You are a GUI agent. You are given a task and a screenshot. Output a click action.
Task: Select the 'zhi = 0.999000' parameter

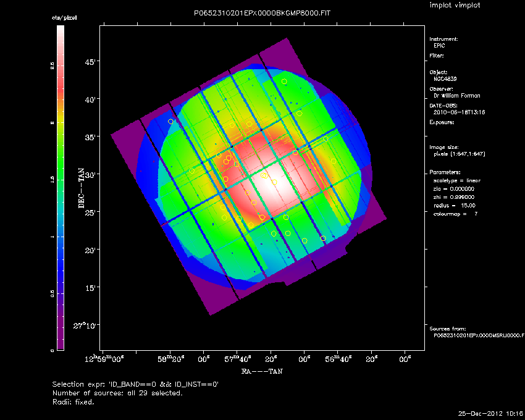click(x=454, y=197)
